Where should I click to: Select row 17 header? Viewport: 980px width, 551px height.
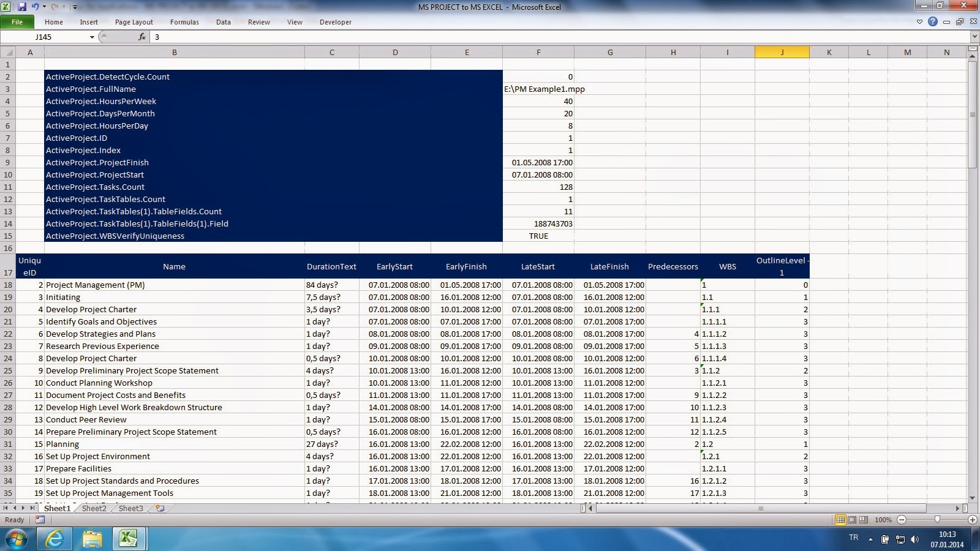(x=8, y=266)
